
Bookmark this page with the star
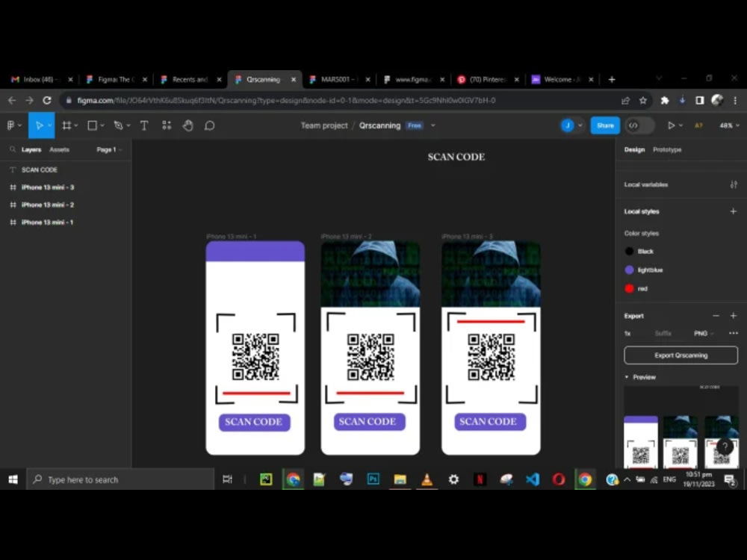pos(643,101)
